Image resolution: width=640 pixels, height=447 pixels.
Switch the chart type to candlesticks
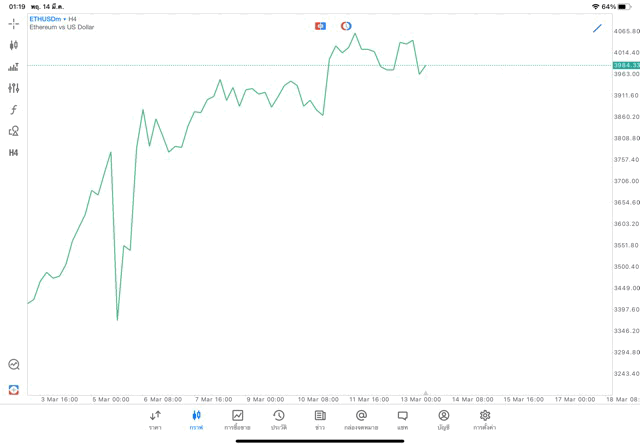pos(13,45)
